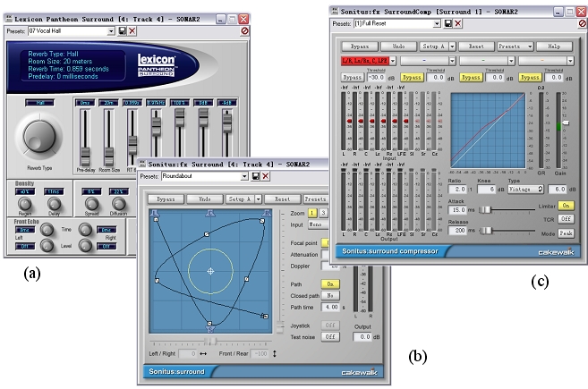Click the Front Echo Left Time knob
Screen dimensions: 588x389
click(47, 229)
